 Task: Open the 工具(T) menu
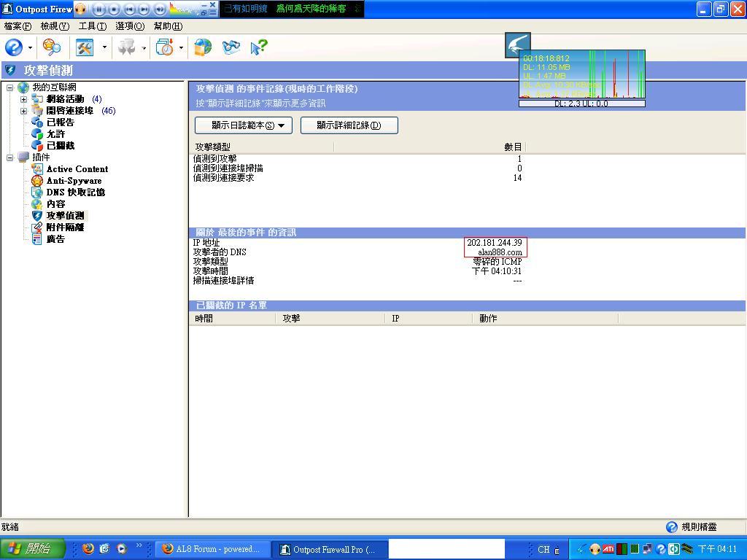(93, 26)
